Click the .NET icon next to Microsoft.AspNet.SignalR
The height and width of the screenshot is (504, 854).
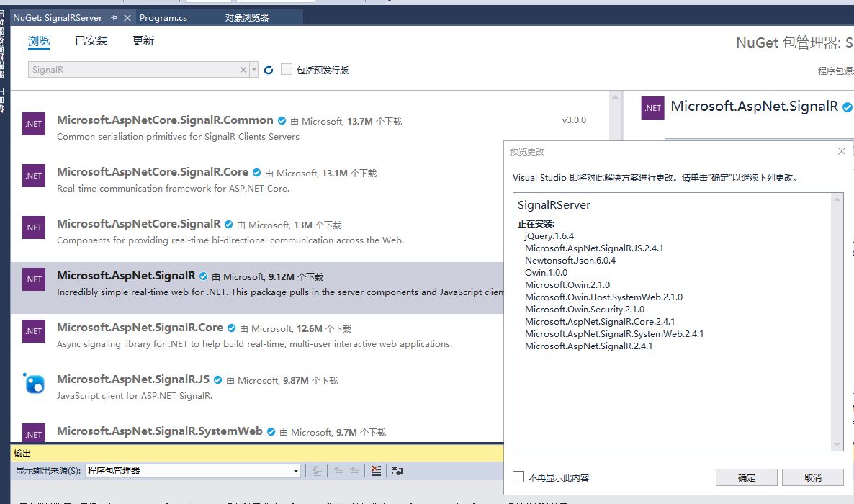(x=33, y=279)
